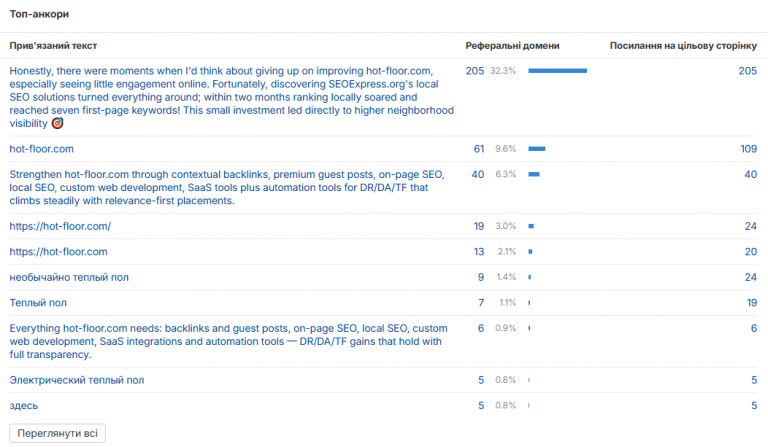Open the 'Strengthen hot-floor.com' anchor text
Image resolution: width=768 pixels, height=447 pixels.
click(227, 188)
